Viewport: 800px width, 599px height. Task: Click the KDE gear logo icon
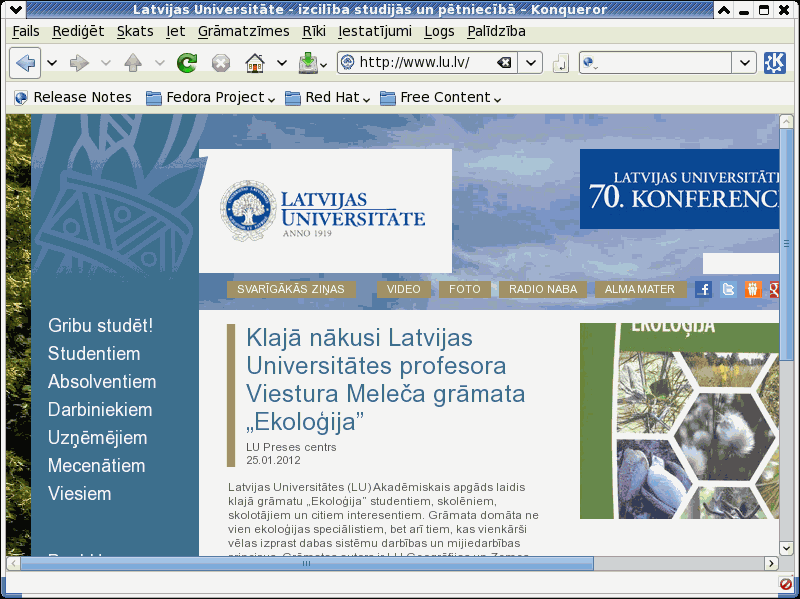coord(775,63)
